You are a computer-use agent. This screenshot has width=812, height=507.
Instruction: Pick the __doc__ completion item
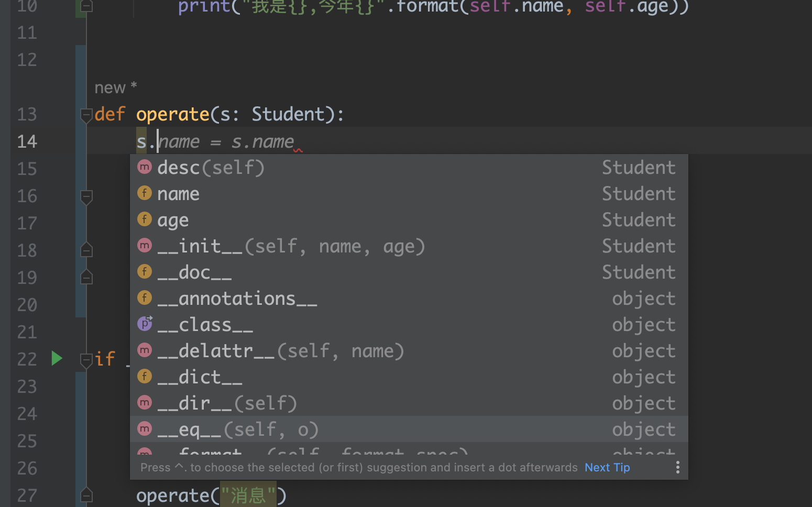[194, 272]
